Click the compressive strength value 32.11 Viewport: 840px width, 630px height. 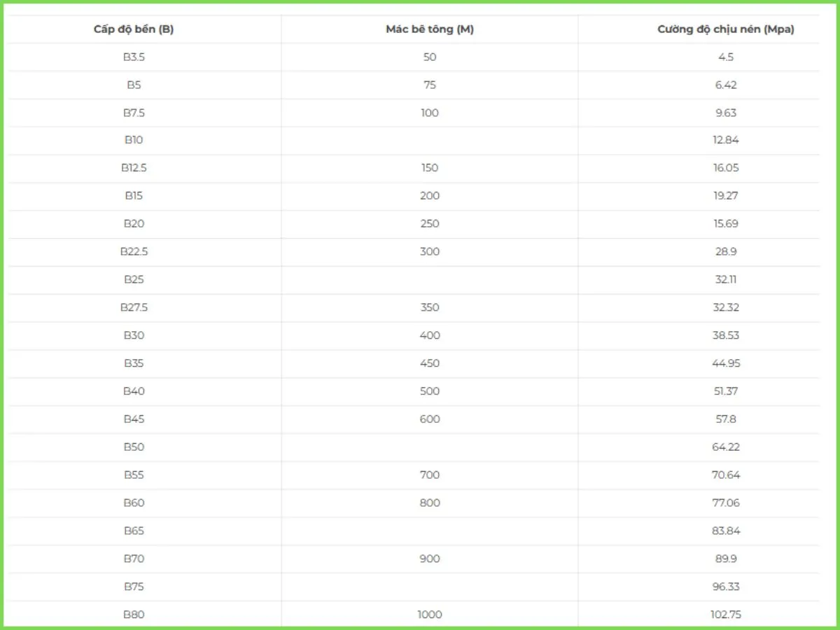[726, 279]
